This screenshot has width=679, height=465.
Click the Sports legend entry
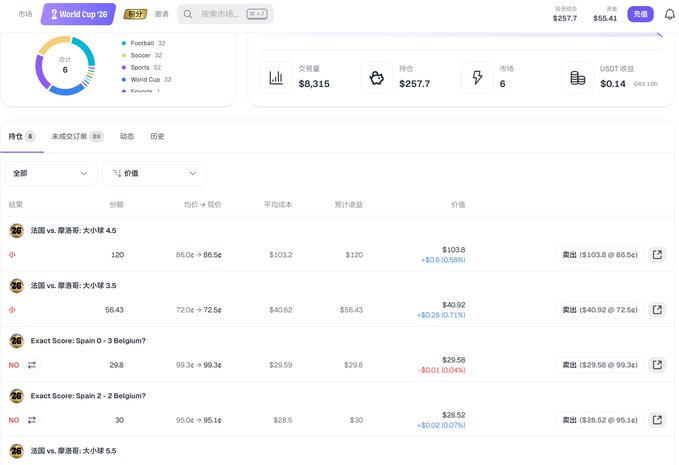pyautogui.click(x=141, y=68)
